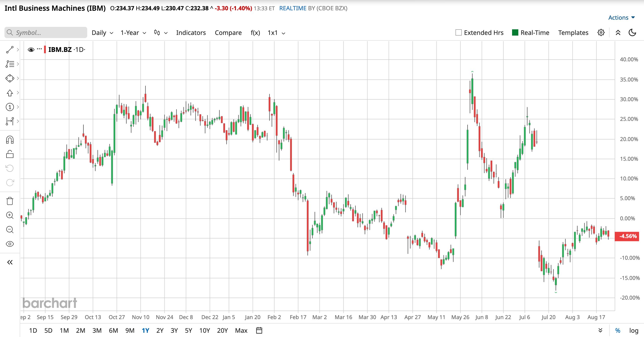
Task: Pick the arrow marker tool
Action: (x=10, y=93)
